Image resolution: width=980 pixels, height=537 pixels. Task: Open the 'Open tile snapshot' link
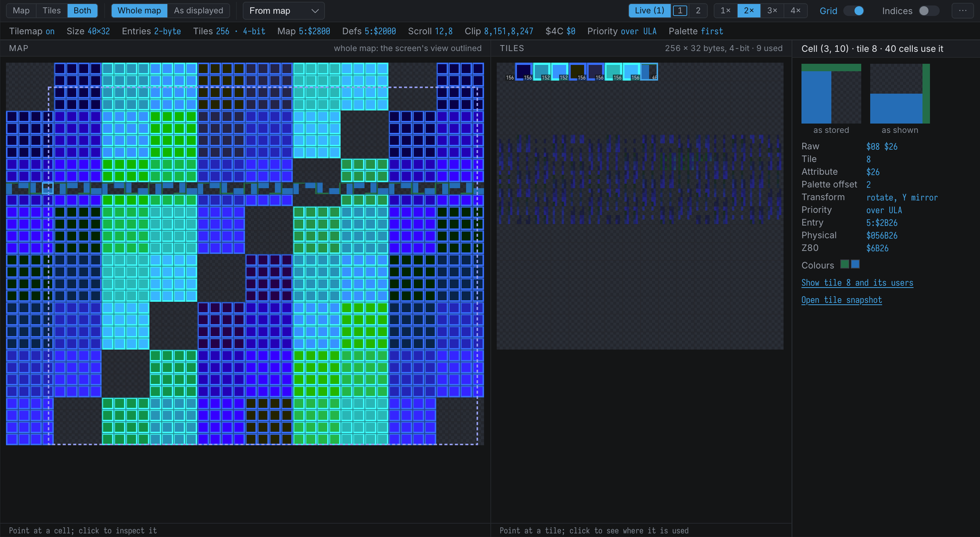[842, 300]
